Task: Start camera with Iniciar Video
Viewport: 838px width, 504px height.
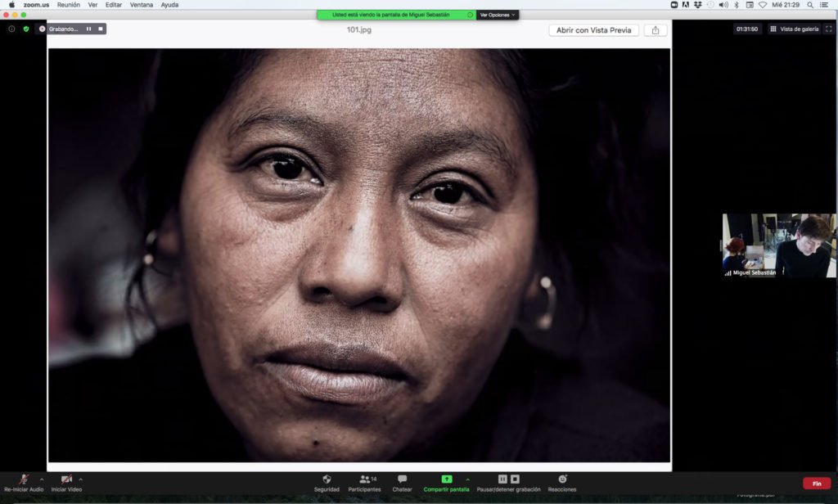Action: click(66, 479)
